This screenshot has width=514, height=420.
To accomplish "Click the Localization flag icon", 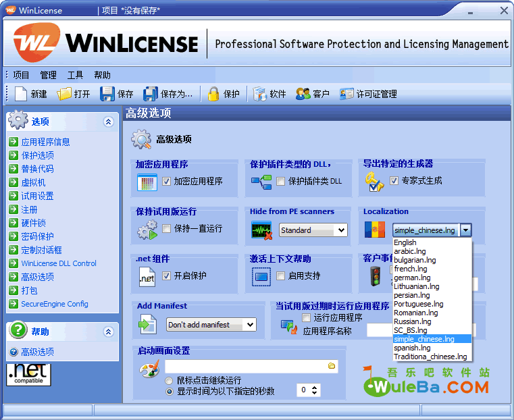I will pos(375,230).
